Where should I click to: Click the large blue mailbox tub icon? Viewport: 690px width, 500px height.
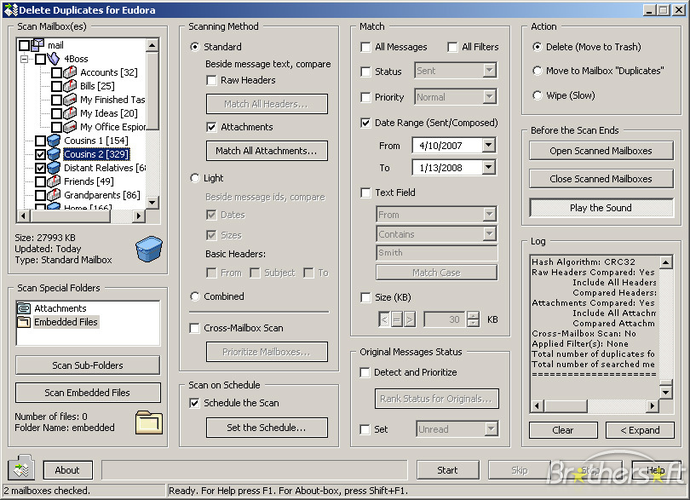tap(149, 249)
